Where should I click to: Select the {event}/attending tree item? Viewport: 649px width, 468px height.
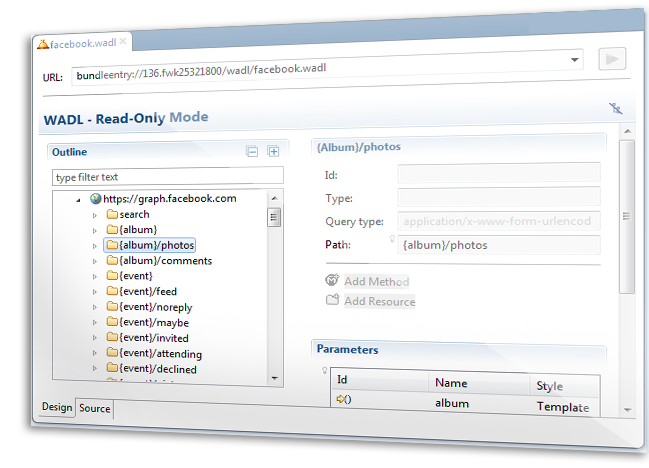(x=160, y=354)
